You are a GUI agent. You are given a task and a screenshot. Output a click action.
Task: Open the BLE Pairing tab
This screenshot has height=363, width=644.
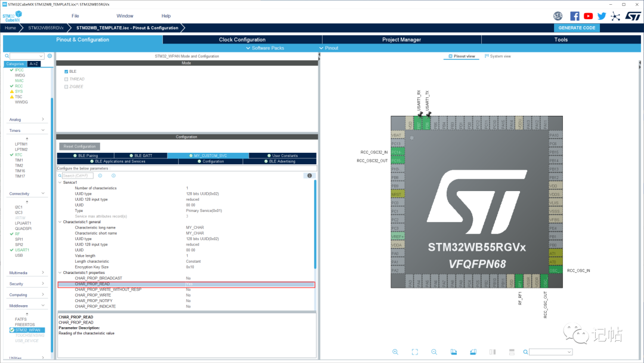coord(85,156)
